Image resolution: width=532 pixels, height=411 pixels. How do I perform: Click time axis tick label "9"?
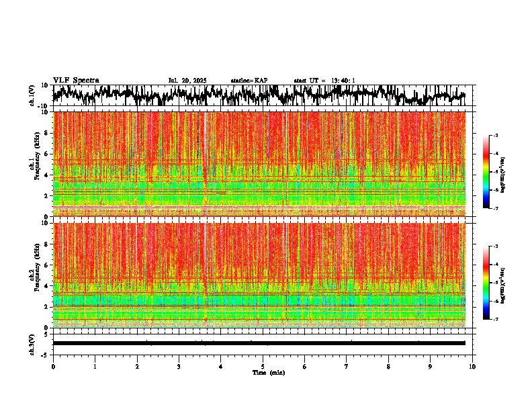click(430, 367)
